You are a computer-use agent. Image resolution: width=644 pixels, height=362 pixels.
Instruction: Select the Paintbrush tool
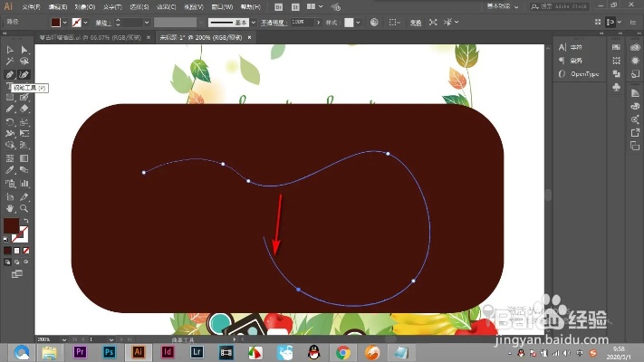pos(24,97)
